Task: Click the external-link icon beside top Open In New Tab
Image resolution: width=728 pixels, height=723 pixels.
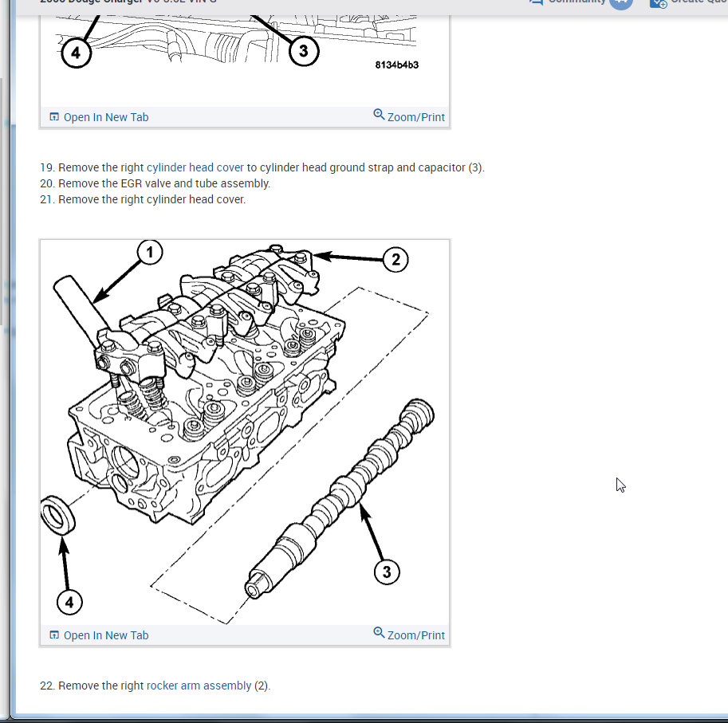Action: 53,116
